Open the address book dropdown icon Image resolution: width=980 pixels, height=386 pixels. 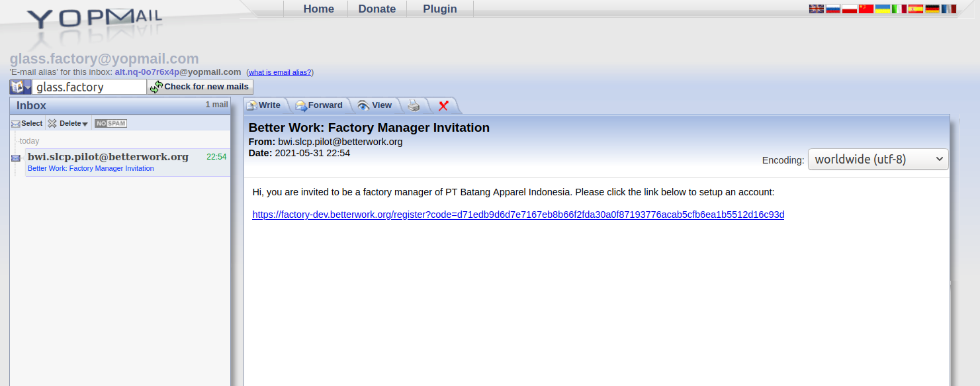pos(21,87)
